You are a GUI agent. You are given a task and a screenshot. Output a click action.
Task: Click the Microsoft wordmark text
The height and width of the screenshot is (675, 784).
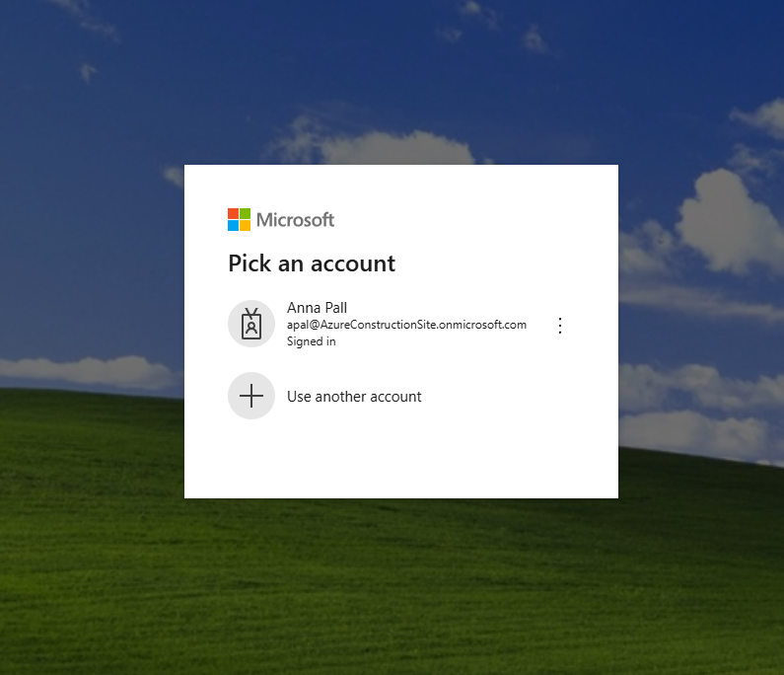[x=295, y=219]
